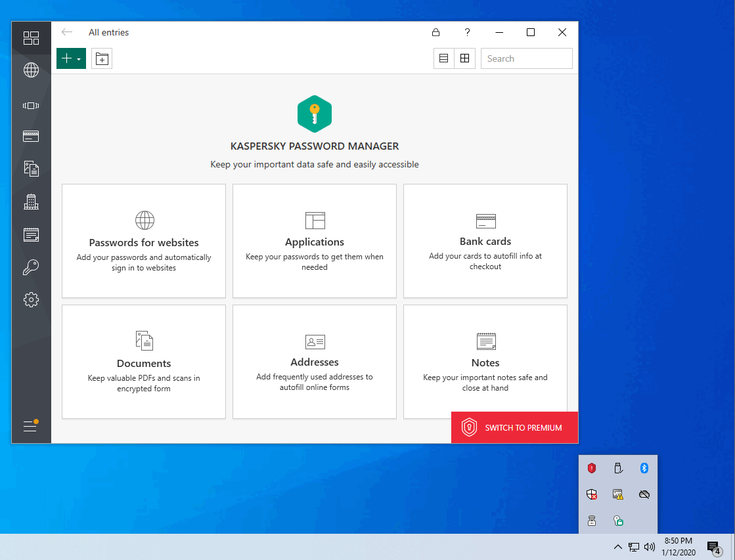The image size is (735, 560).
Task: Open the additional menu with orange dot
Action: 31,426
